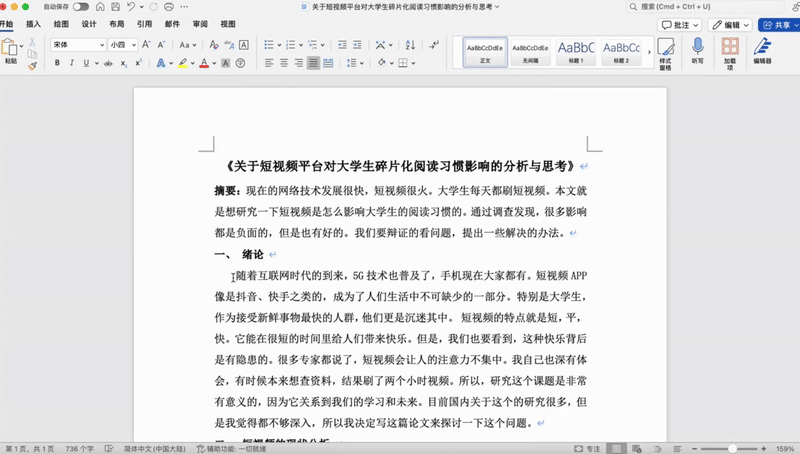Open the Review tab
Viewport: 800px width, 454px height.
(200, 24)
